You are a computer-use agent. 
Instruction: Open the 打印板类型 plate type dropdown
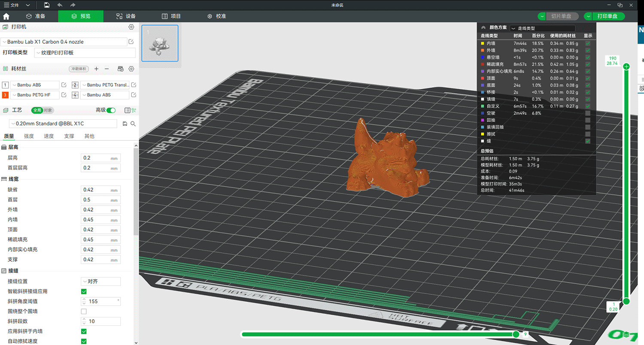coord(85,53)
